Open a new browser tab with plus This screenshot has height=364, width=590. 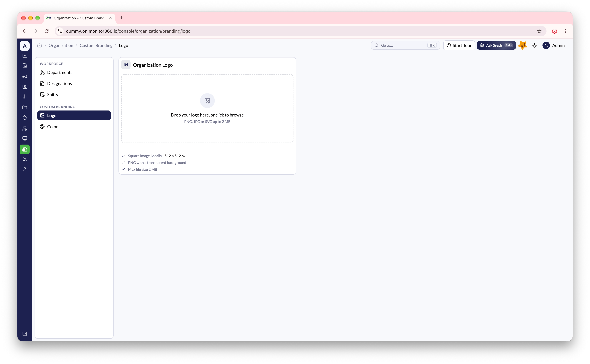(121, 18)
